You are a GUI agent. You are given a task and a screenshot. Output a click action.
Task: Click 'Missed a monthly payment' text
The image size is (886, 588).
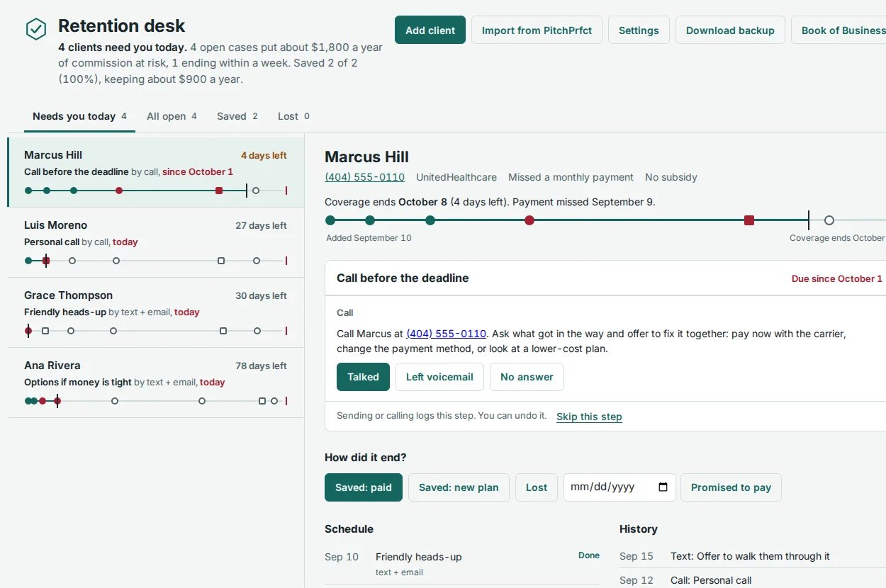click(x=571, y=177)
